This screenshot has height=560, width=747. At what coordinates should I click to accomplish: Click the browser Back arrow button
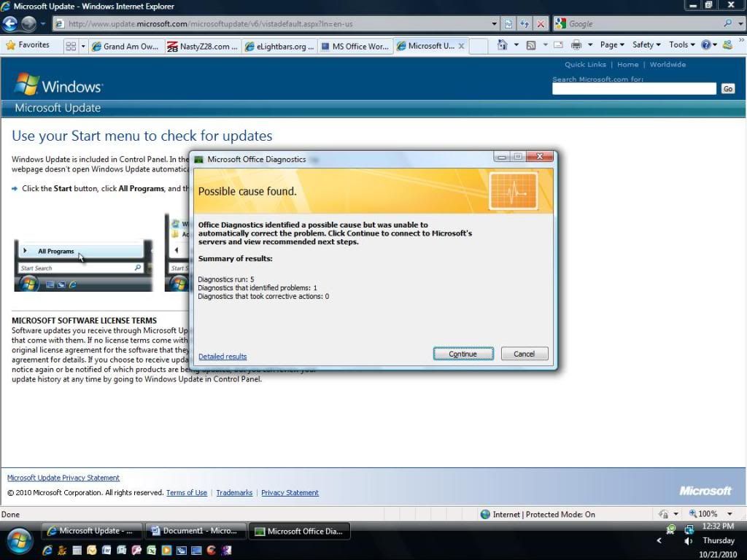pyautogui.click(x=10, y=23)
